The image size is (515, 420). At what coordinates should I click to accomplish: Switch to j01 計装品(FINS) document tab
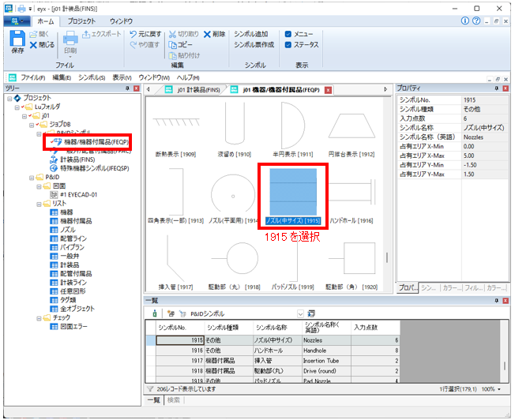(194, 90)
